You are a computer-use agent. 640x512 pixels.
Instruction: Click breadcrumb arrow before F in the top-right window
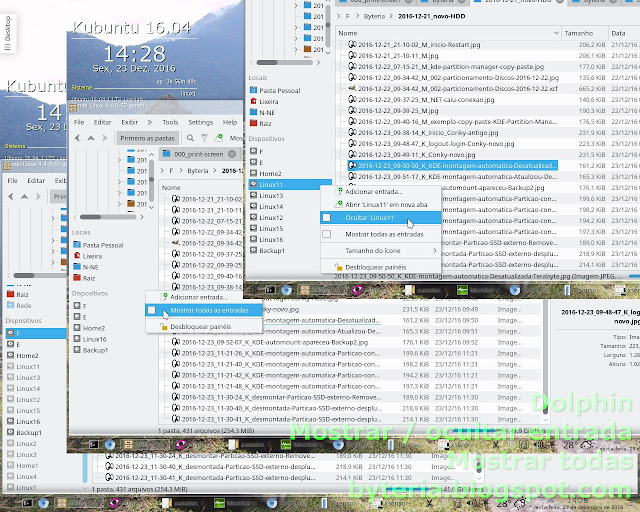pyautogui.click(x=338, y=16)
